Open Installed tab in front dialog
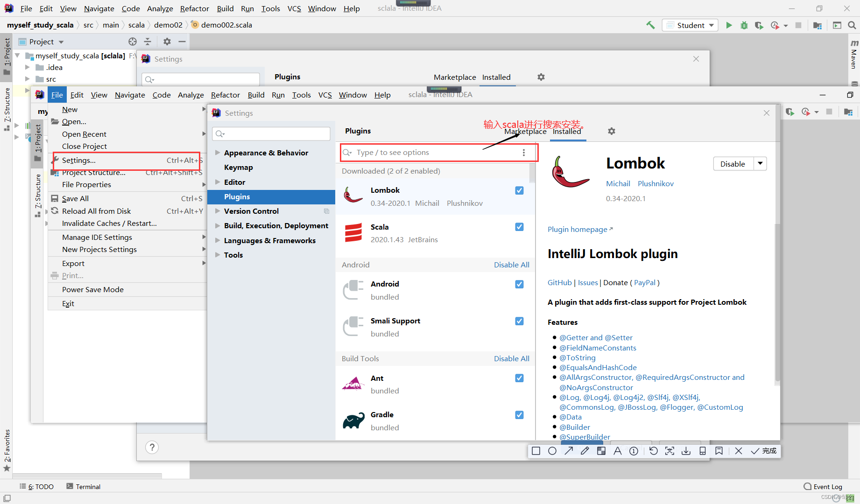860x504 pixels. 567,131
